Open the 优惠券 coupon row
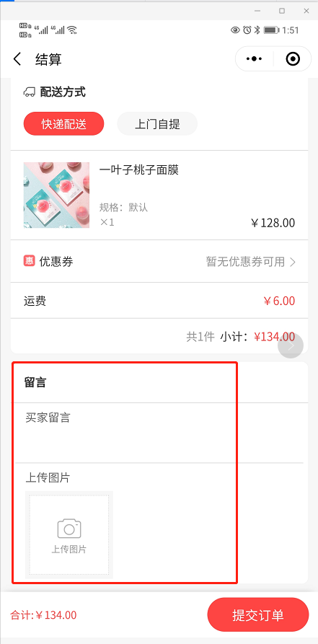The width and height of the screenshot is (318, 644). tap(159, 261)
